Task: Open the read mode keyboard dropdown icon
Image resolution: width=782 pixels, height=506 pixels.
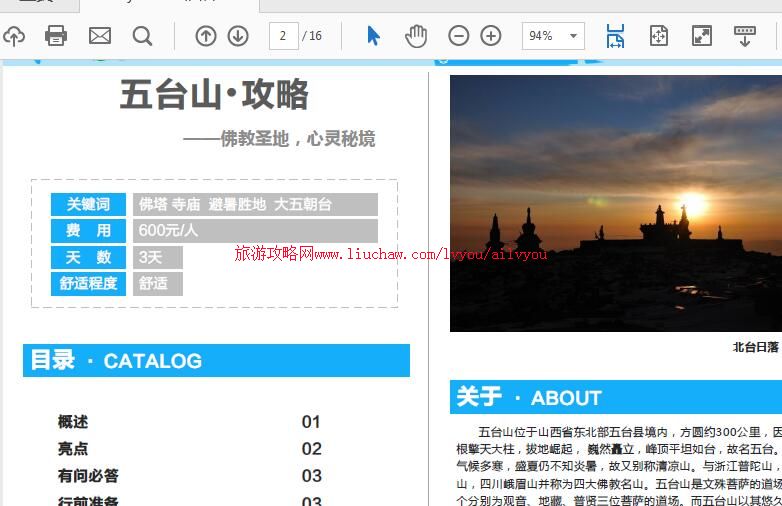Action: click(x=745, y=37)
